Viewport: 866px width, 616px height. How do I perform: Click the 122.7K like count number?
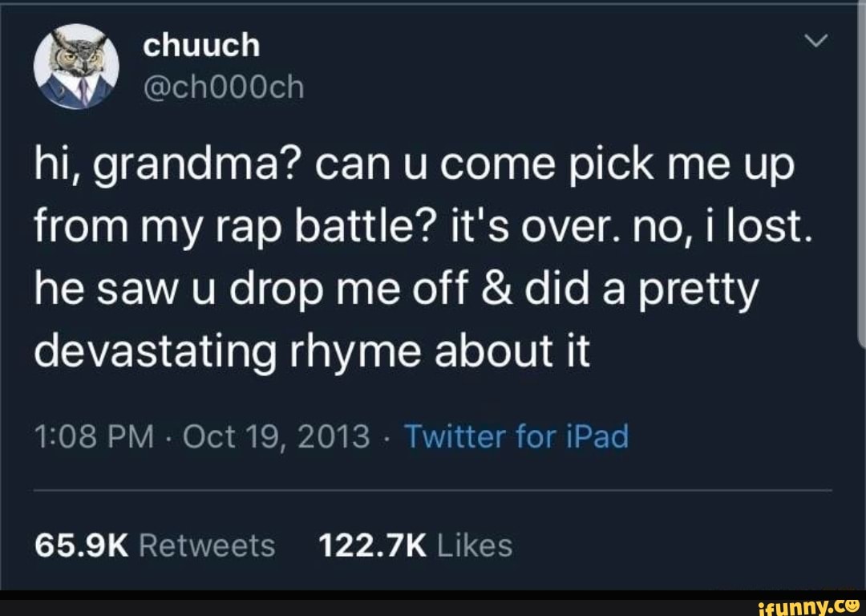[371, 545]
